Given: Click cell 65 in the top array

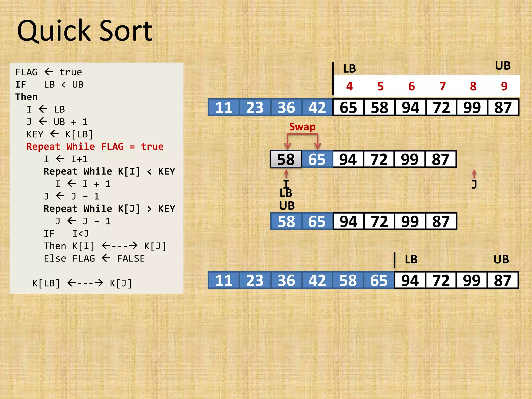Looking at the screenshot, I should click(x=348, y=107).
